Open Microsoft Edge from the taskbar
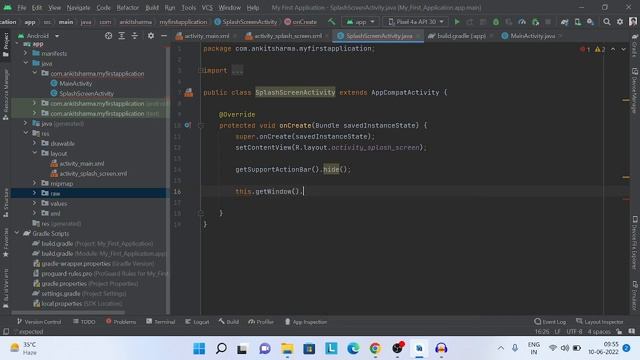The height and width of the screenshot is (360, 640). pyautogui.click(x=353, y=349)
